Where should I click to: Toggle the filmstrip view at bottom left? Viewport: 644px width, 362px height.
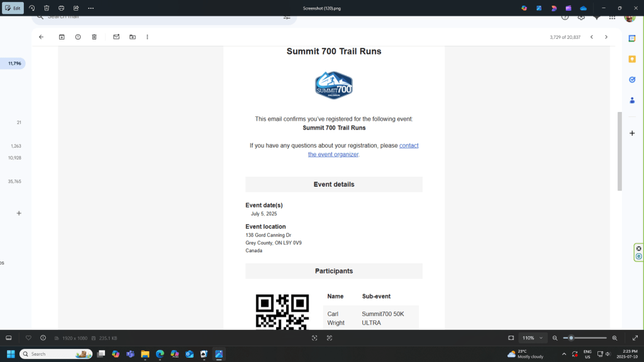tap(9, 338)
